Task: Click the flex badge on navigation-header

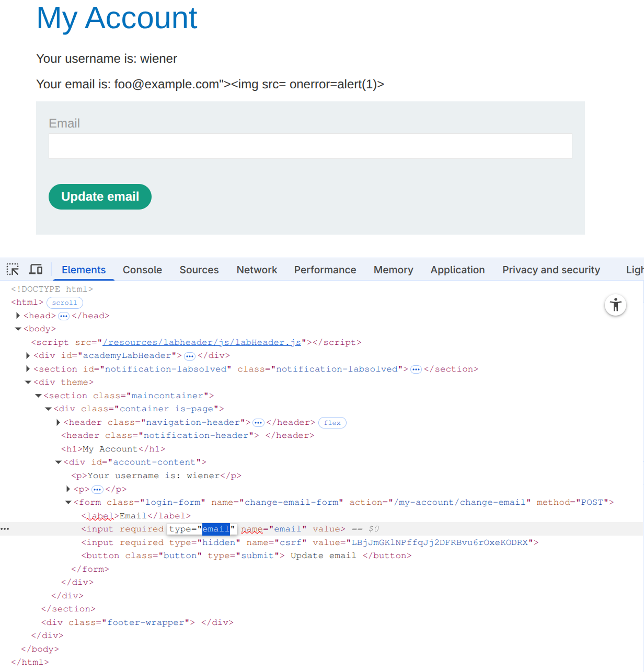Action: pos(332,423)
